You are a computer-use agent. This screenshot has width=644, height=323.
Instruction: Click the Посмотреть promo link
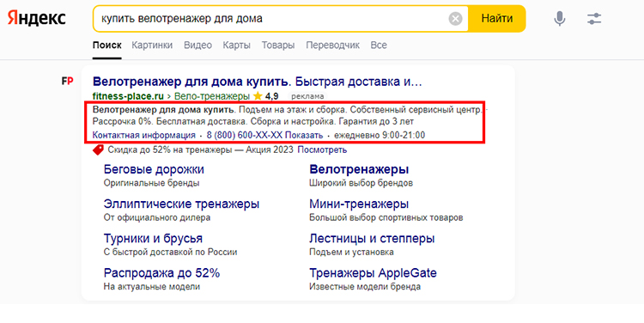tap(322, 149)
